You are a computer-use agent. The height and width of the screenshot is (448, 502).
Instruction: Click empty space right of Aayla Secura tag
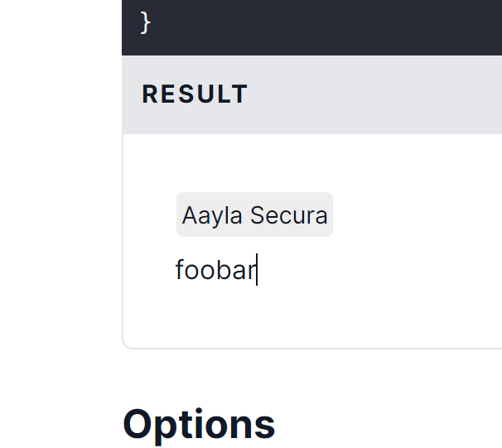pos(414,215)
